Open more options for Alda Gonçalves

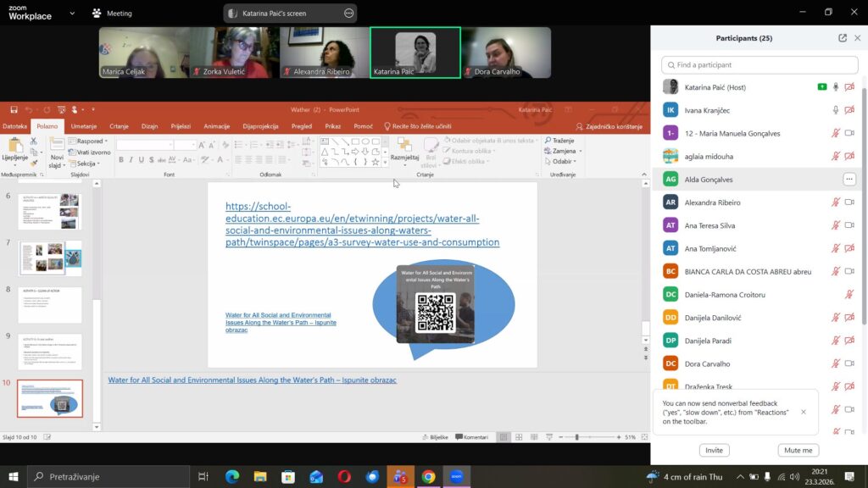(x=849, y=180)
